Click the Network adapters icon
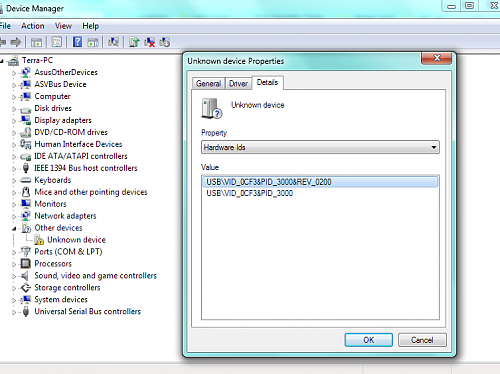Viewport: 500px width, 374px height. pos(26,216)
